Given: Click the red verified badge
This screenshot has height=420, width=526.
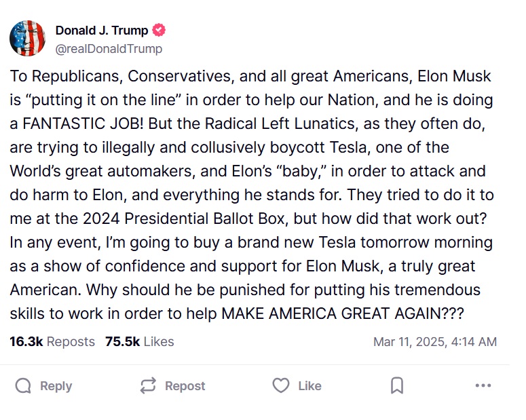Looking at the screenshot, I should [159, 31].
